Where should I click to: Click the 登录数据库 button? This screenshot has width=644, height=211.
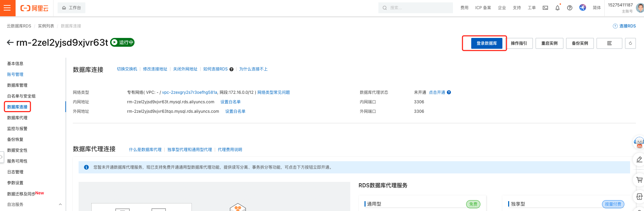[487, 43]
